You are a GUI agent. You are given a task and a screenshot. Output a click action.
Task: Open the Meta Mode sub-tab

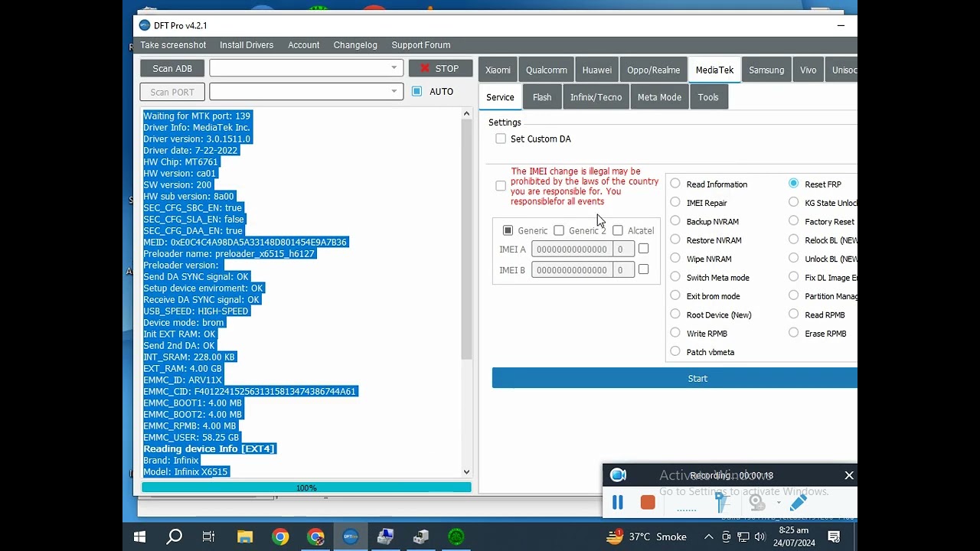[x=659, y=97]
